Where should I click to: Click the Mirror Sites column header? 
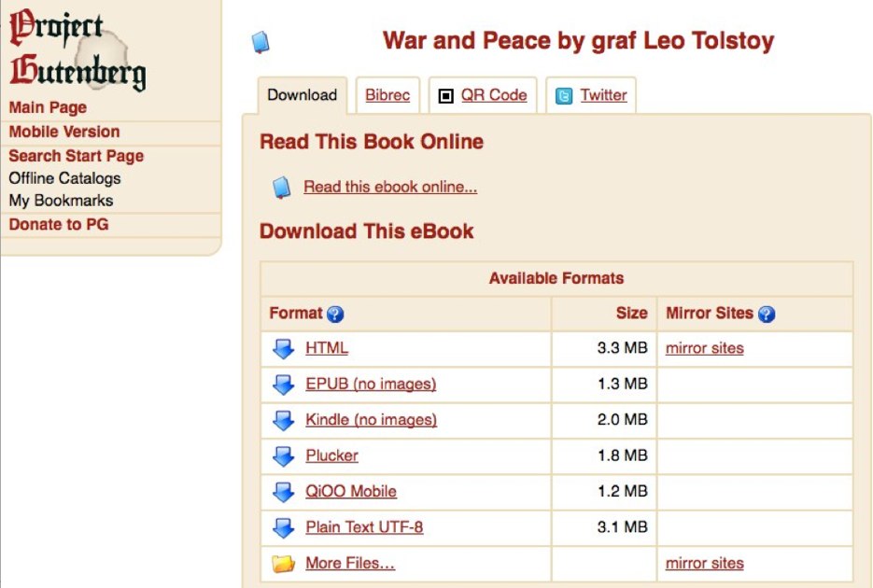[710, 314]
